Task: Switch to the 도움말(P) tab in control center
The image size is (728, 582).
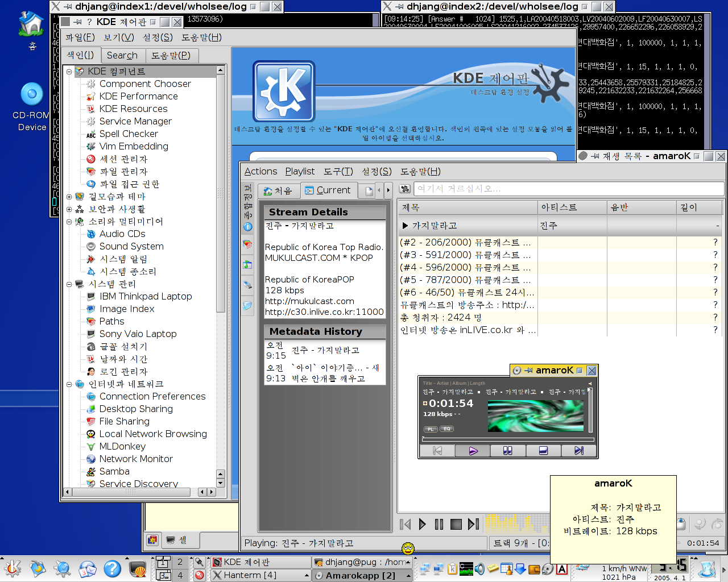Action: click(171, 55)
